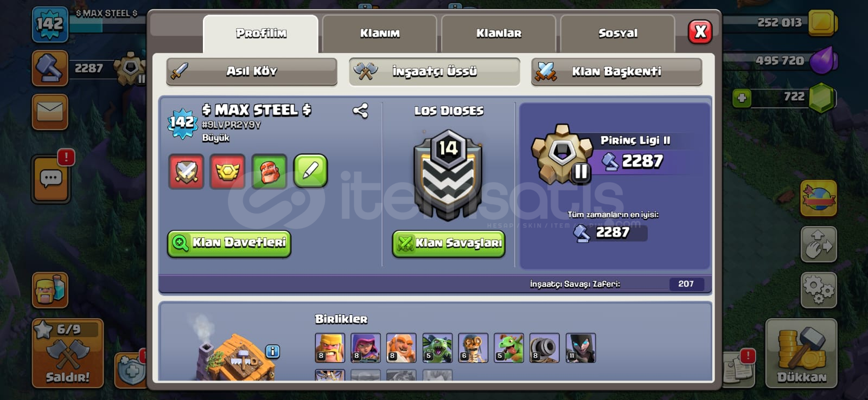Screen dimensions: 868x400
Task: Open the chat bubble icon
Action: point(50,178)
